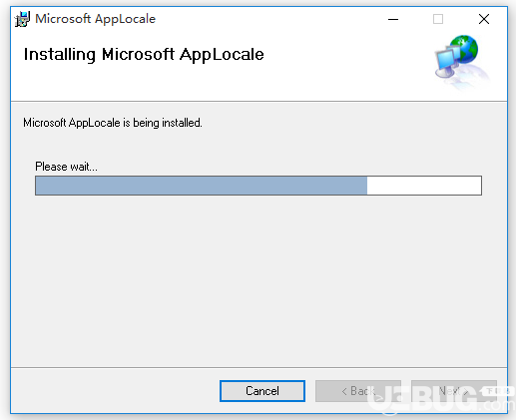The height and width of the screenshot is (420, 516).
Task: Cancel the AppLocale installation
Action: (262, 391)
